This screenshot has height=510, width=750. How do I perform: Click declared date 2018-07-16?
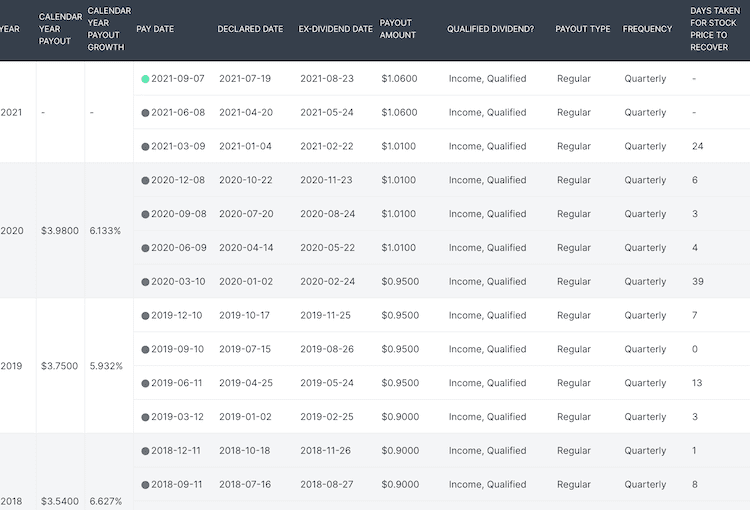click(x=245, y=485)
